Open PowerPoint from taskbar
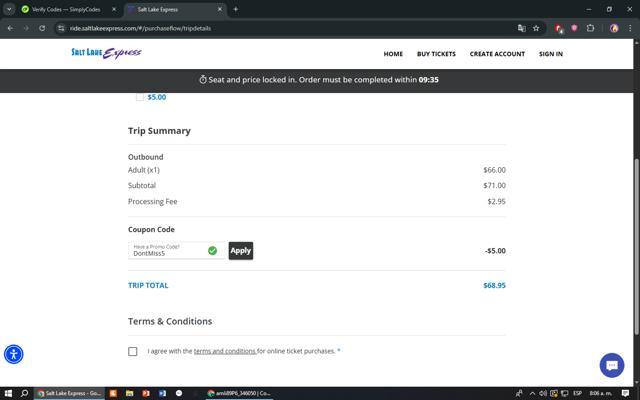This screenshot has width=640, height=400. click(x=146, y=393)
